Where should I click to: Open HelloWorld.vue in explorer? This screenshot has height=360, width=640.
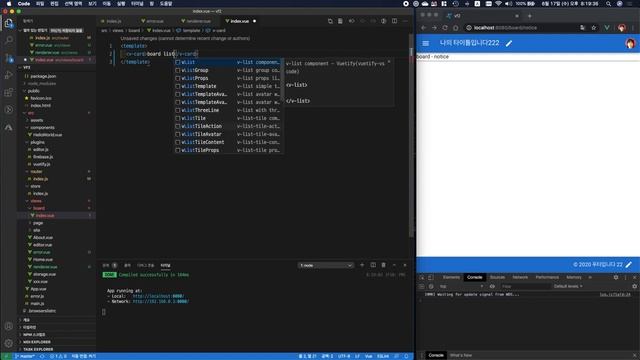coord(47,135)
